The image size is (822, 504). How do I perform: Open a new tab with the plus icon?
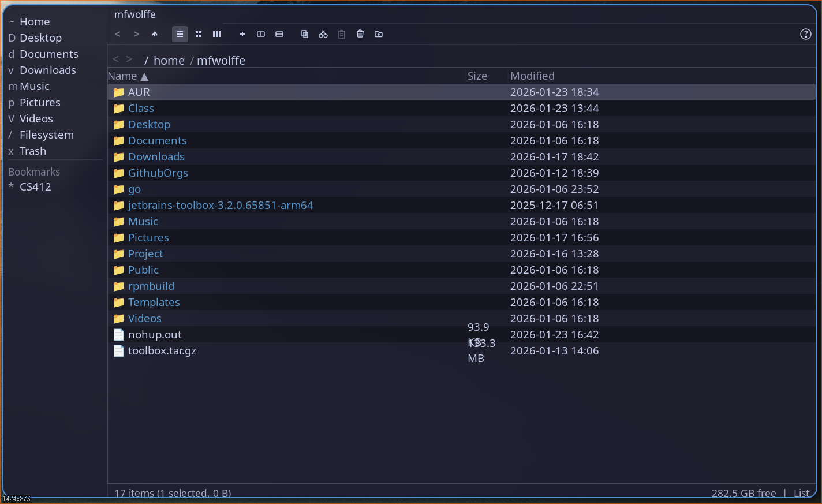point(242,34)
